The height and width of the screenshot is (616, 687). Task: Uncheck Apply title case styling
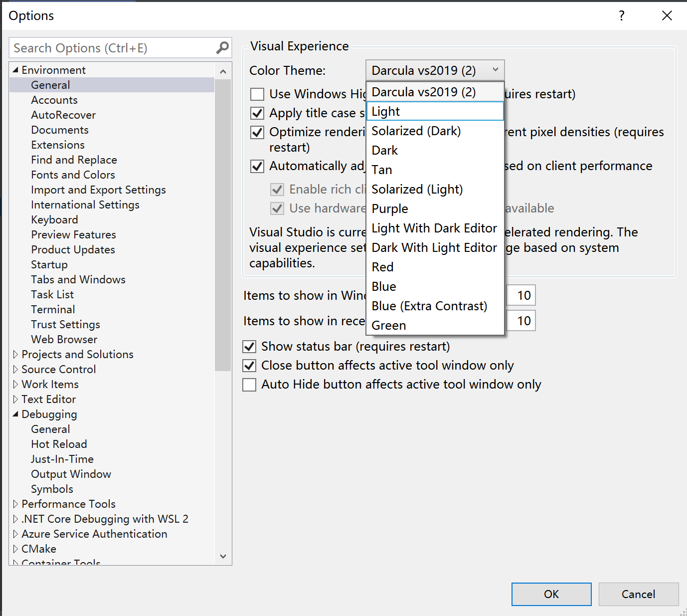(257, 113)
